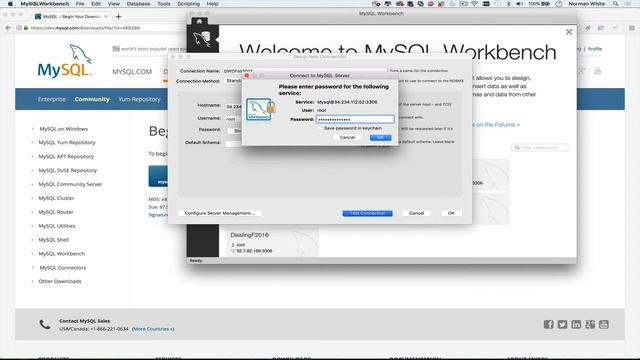This screenshot has height=360, width=640.
Task: Open the browser hamburger menu
Action: tap(631, 28)
